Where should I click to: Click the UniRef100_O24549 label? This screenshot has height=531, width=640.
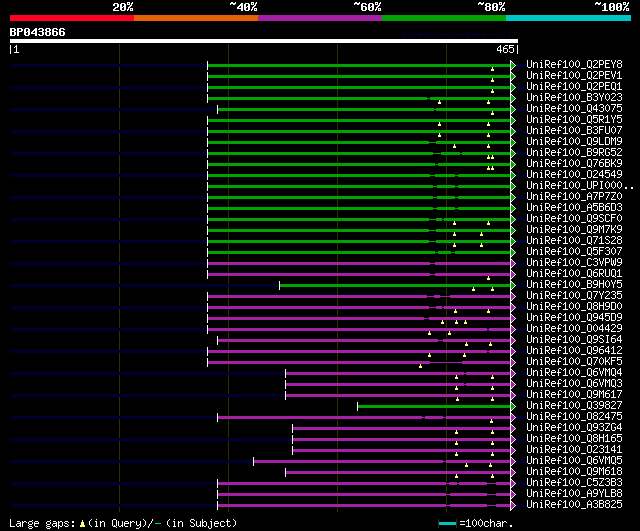click(574, 175)
